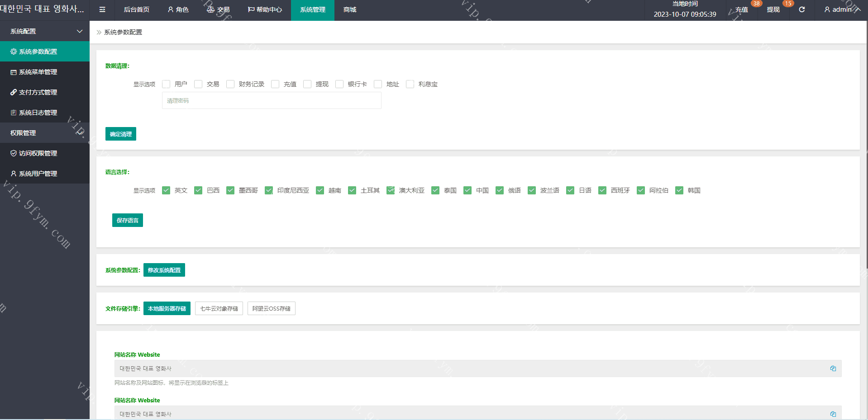This screenshot has width=868, height=420.
Task: Open 系统参数配置 gear item in sidebar
Action: coord(38,52)
